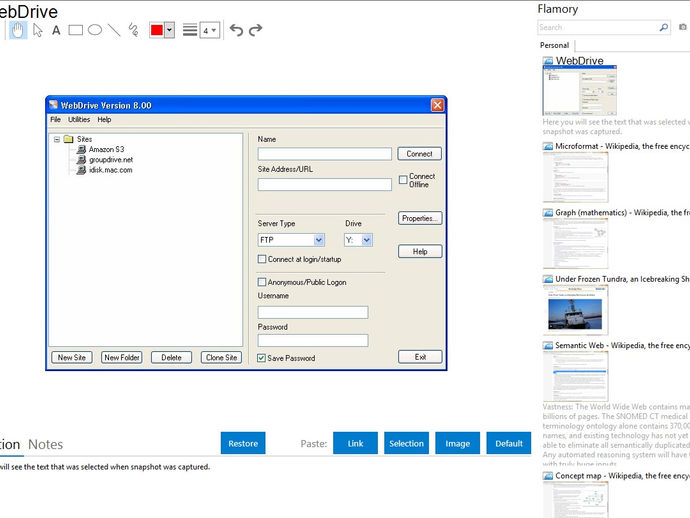Image resolution: width=690 pixels, height=518 pixels.
Task: Paste as Link
Action: pyautogui.click(x=355, y=443)
